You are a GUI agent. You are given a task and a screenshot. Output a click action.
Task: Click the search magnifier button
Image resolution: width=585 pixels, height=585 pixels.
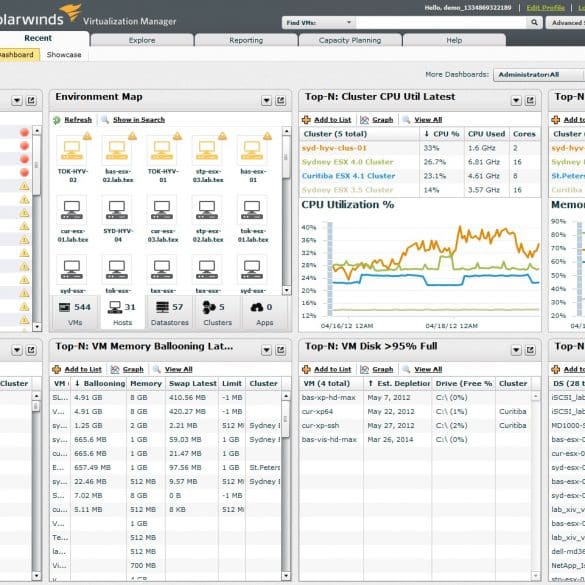pyautogui.click(x=534, y=23)
